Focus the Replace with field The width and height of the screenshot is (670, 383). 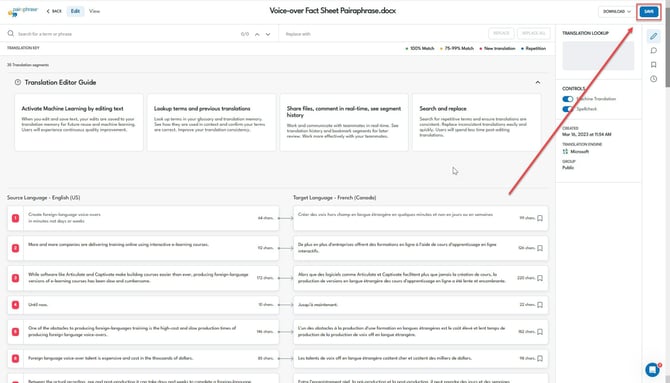(385, 34)
